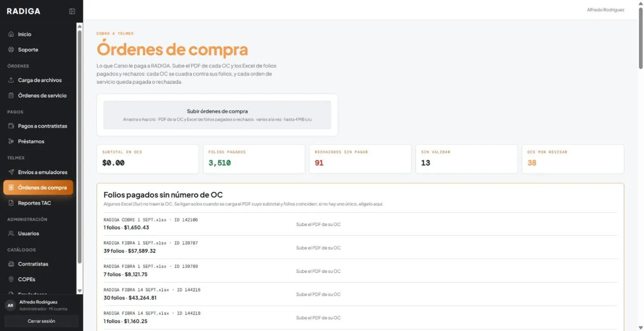Click the wallet icon for Pagos a contratistas
This screenshot has width=644, height=331.
(x=11, y=126)
